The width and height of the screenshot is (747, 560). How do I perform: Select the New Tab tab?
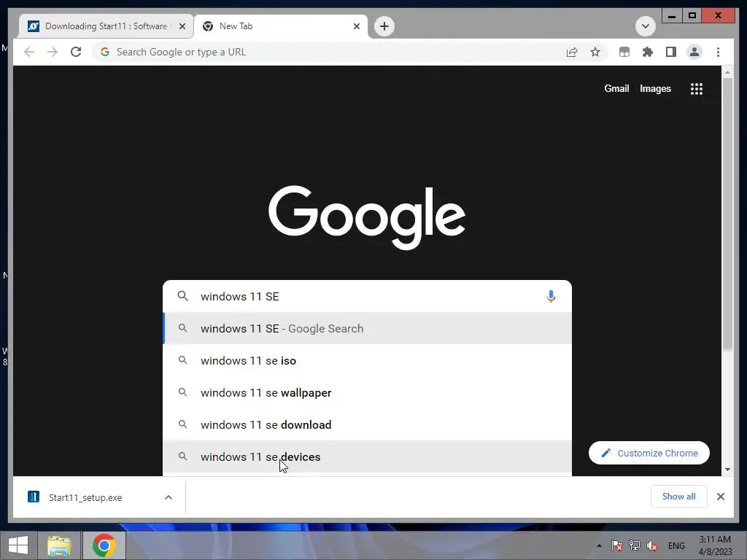click(x=281, y=26)
